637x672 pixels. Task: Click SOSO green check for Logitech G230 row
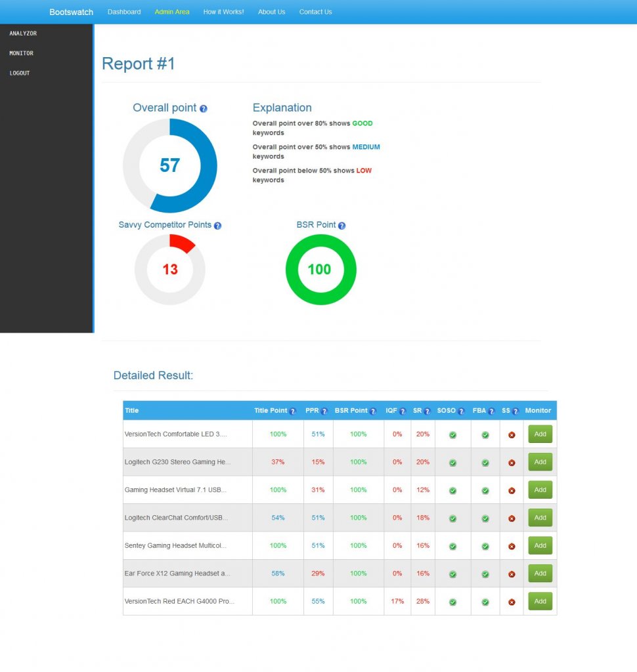pos(452,463)
